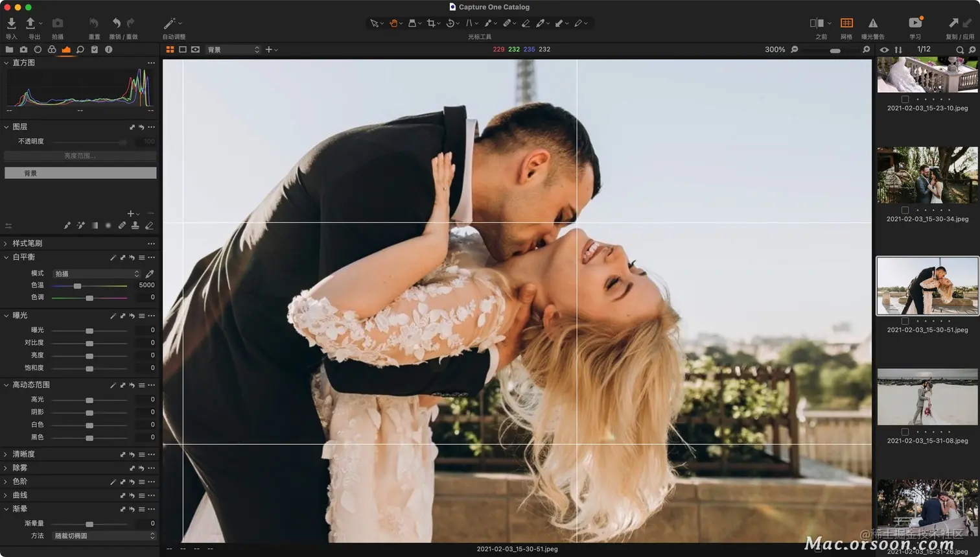Check selection box for 2021-02-03_15-30-51.jpeg thumbnail

click(x=905, y=321)
